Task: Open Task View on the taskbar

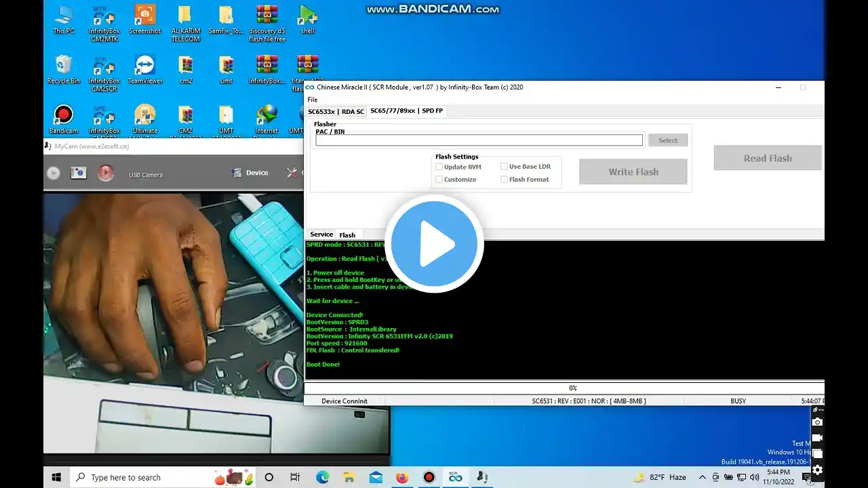Action: [295, 477]
